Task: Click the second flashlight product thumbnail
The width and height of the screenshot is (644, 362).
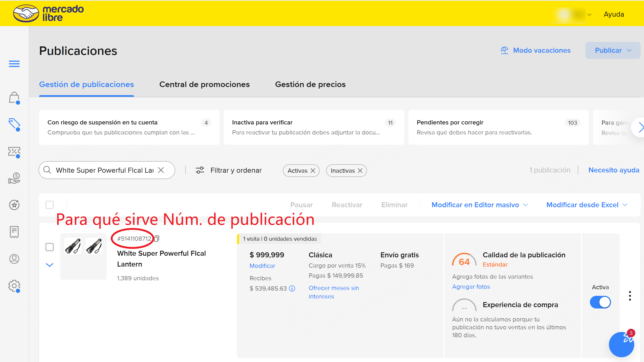Action: point(94,246)
